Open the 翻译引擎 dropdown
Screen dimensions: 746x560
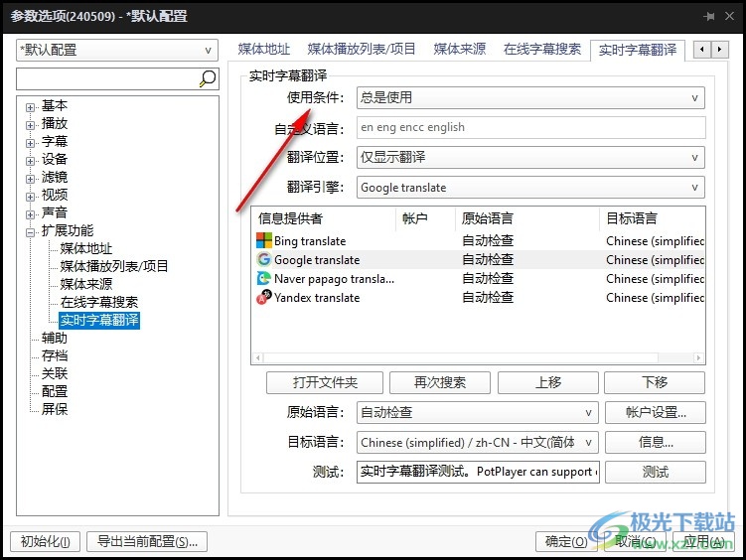coord(530,188)
